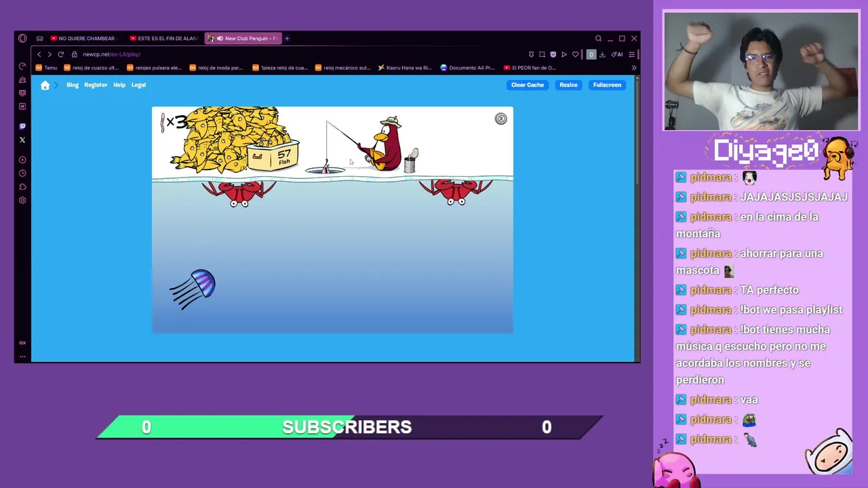Go back with the browser back arrow

pyautogui.click(x=39, y=54)
